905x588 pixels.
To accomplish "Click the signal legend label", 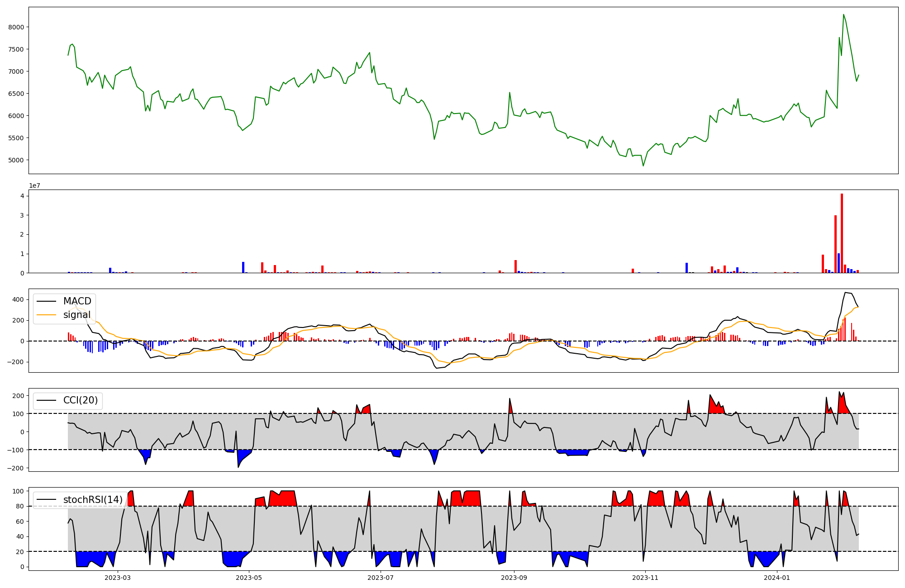I will click(x=76, y=315).
